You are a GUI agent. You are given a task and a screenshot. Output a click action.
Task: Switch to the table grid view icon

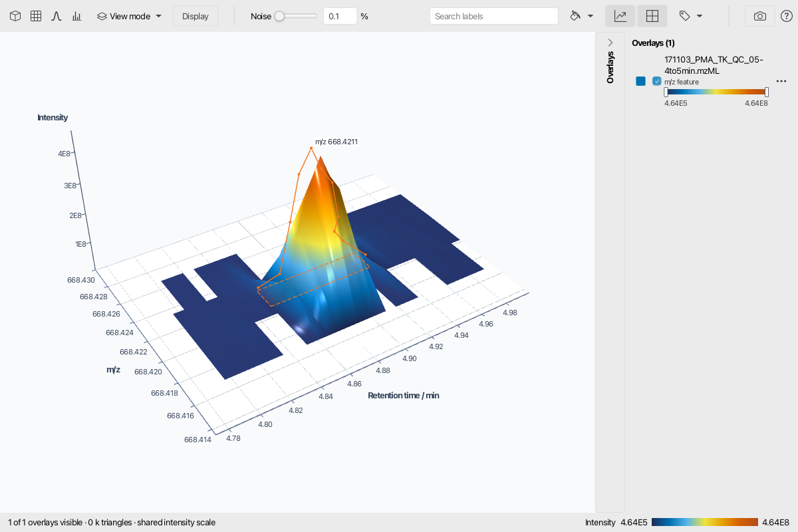(x=36, y=16)
